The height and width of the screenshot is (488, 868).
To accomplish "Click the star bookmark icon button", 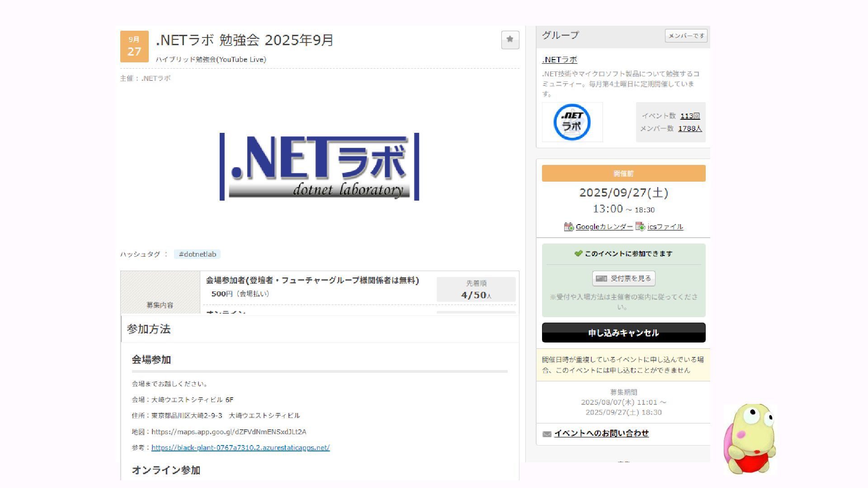I will click(x=510, y=40).
